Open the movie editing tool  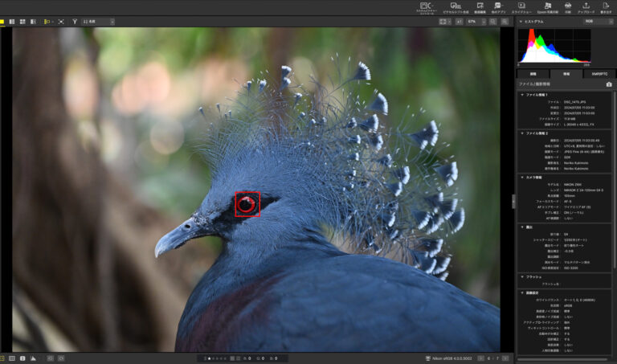pos(480,7)
